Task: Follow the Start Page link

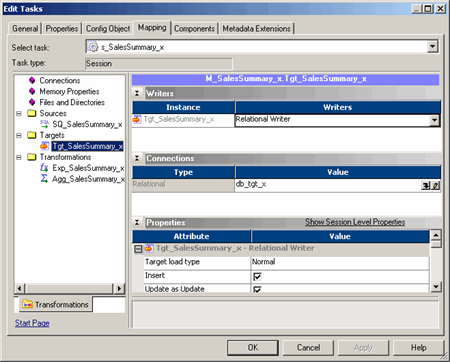Action: click(x=32, y=323)
